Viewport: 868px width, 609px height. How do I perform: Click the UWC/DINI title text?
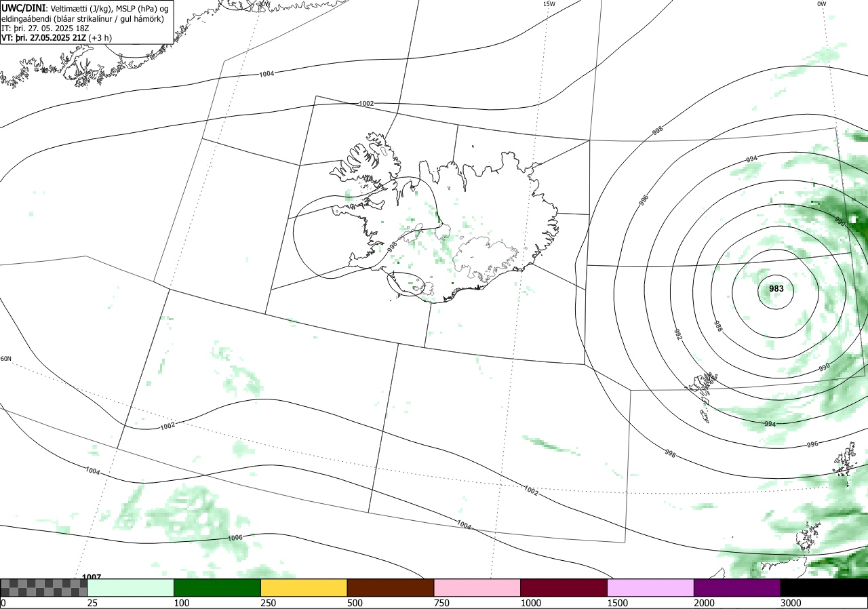(22, 8)
